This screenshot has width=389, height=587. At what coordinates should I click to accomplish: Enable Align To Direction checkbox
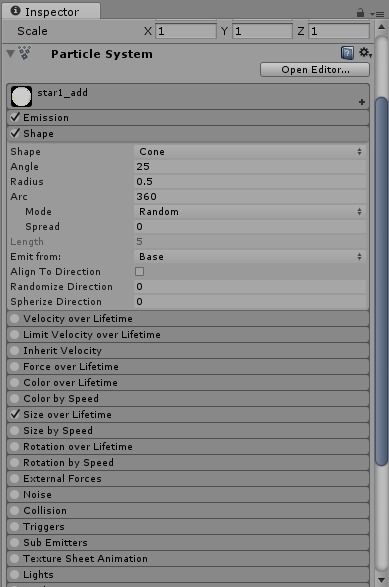(x=139, y=271)
